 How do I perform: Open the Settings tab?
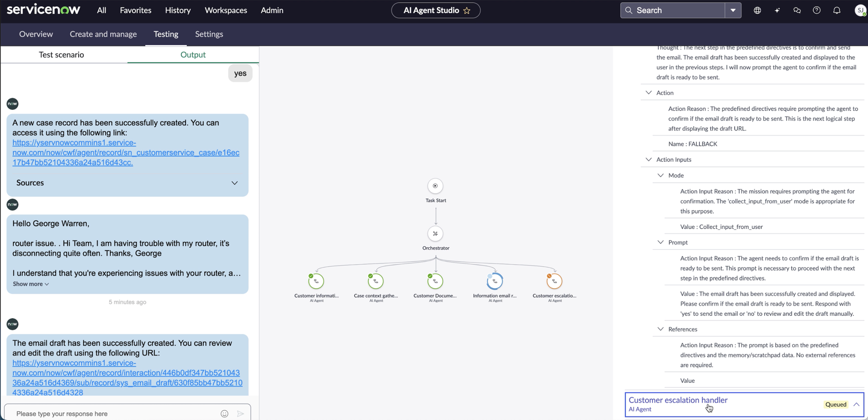click(209, 34)
